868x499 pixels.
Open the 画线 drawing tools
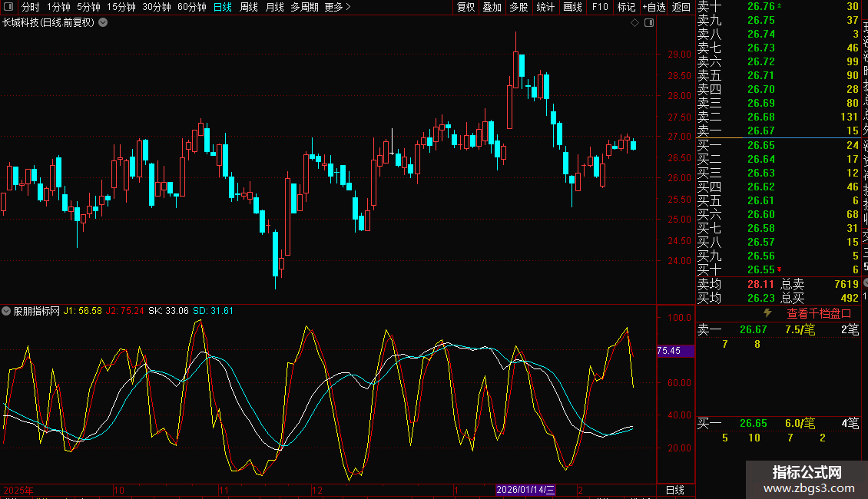pos(572,7)
